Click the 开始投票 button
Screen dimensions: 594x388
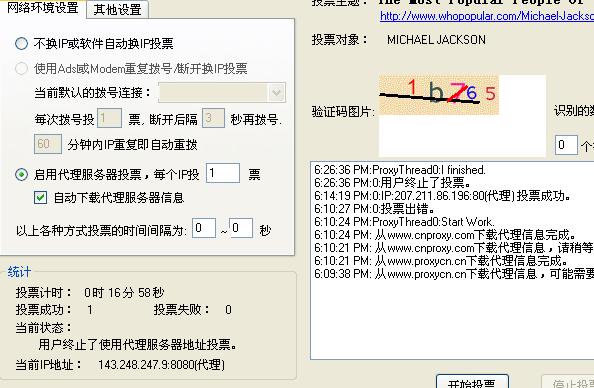point(472,382)
